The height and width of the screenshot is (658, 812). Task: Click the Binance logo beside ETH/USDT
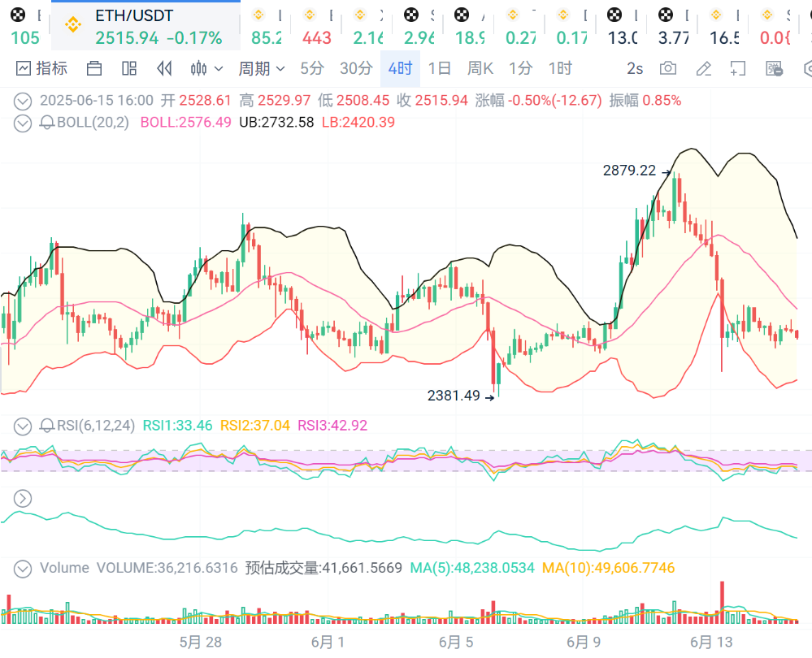click(x=72, y=24)
